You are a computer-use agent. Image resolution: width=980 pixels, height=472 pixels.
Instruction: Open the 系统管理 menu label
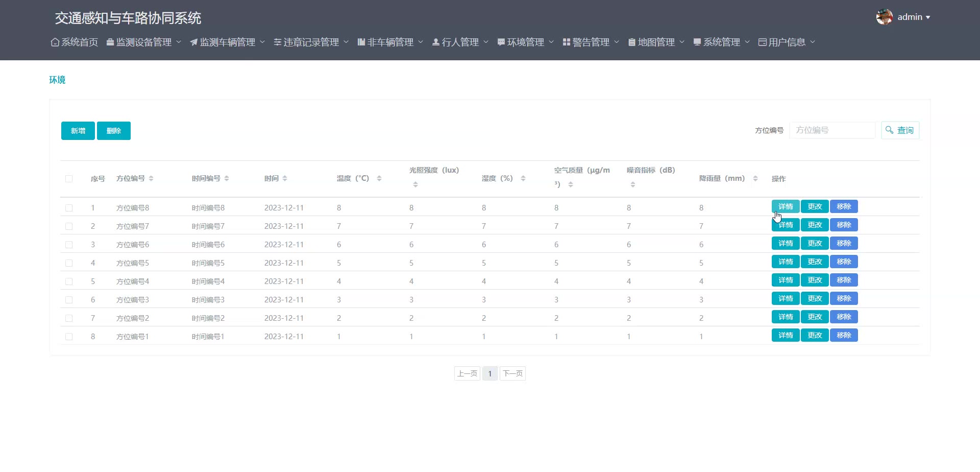722,42
